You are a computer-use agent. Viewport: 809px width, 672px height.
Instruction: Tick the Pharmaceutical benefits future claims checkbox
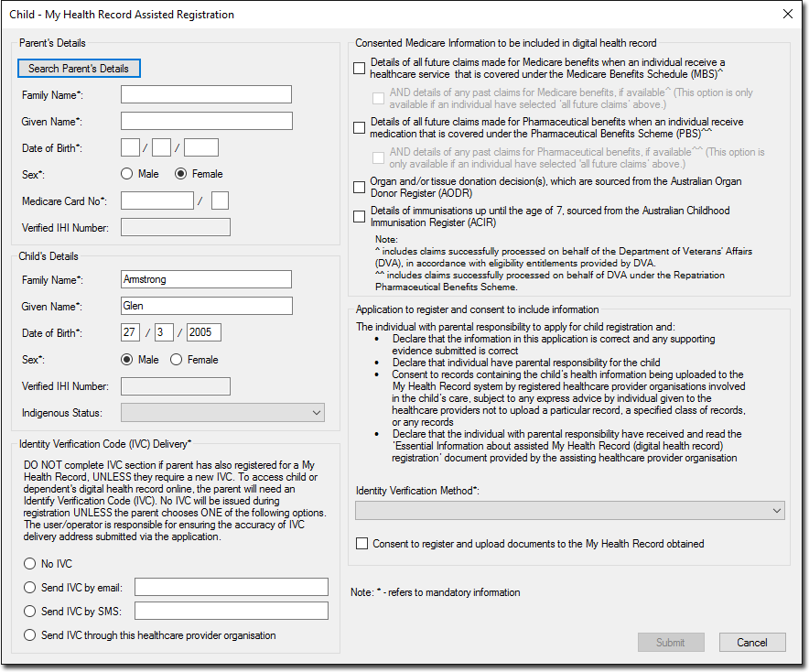pyautogui.click(x=360, y=127)
